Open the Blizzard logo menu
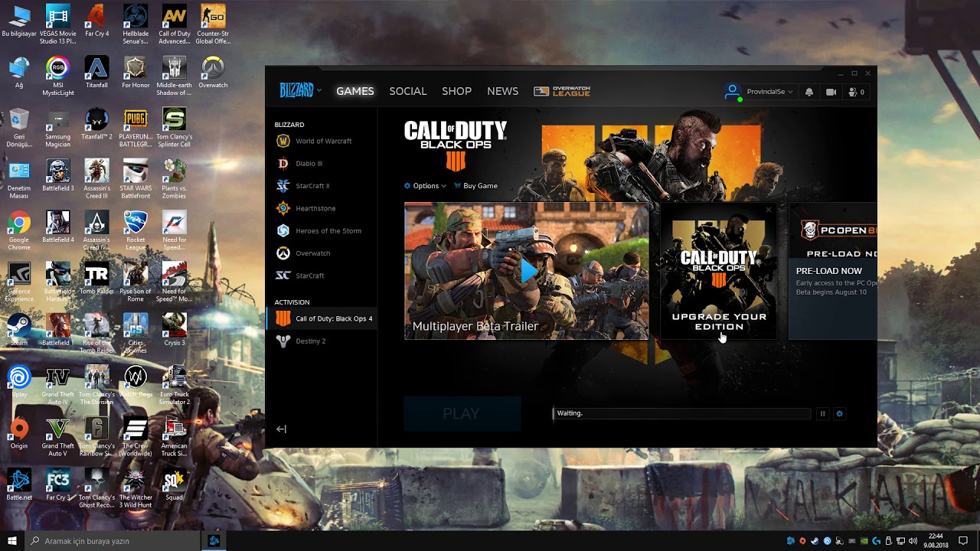Viewport: 980px width, 551px height. (x=300, y=91)
